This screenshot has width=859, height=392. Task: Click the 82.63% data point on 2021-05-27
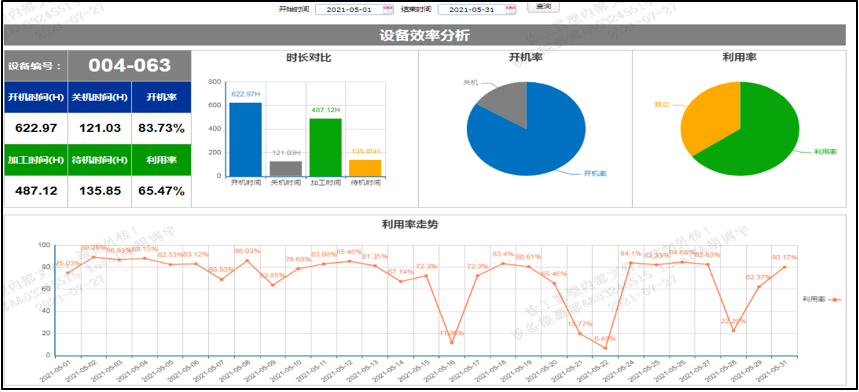click(x=708, y=264)
